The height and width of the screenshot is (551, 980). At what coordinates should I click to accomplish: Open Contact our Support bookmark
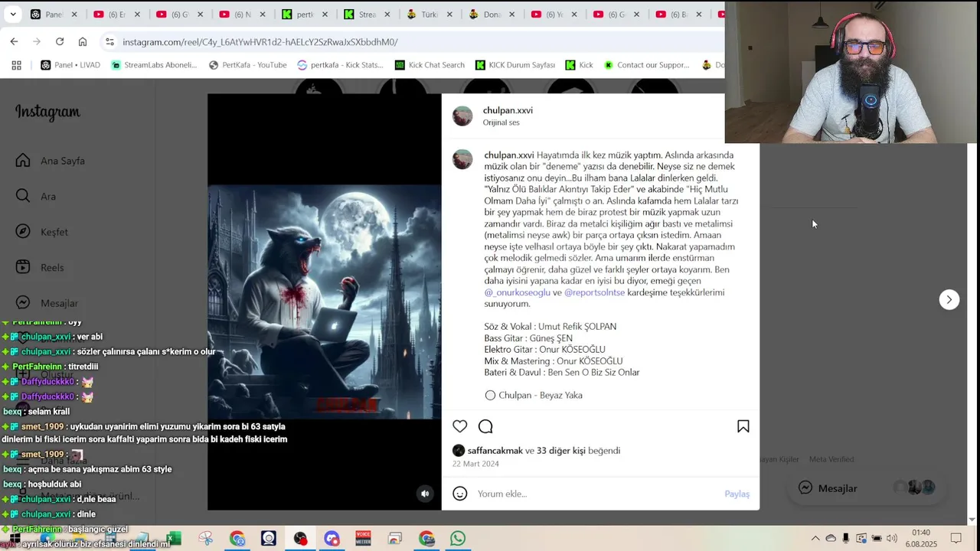(646, 65)
